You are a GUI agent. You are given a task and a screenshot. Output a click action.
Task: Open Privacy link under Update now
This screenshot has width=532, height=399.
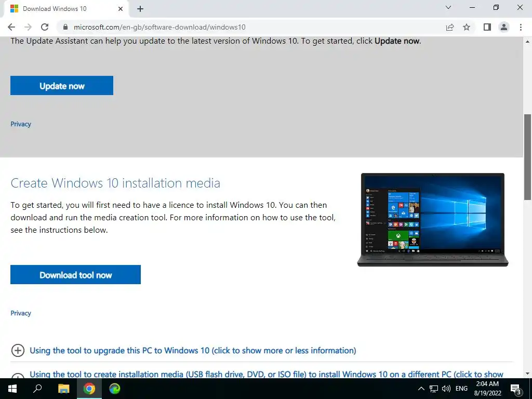(21, 124)
